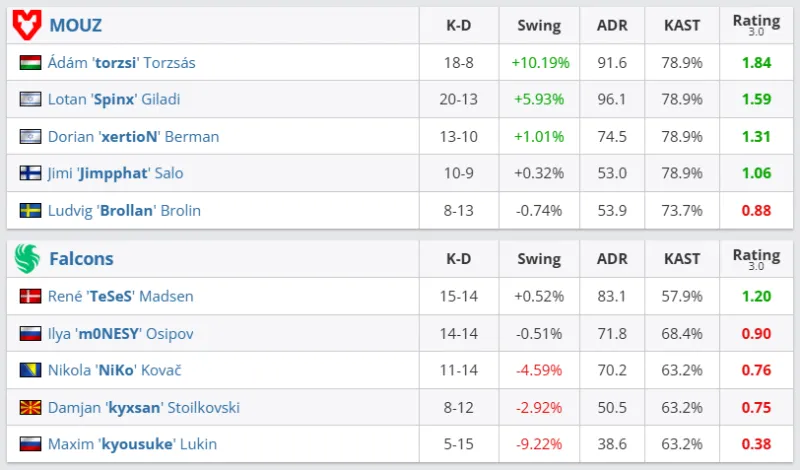
Task: Click the Swedish flag beside Brollan
Action: point(30,210)
